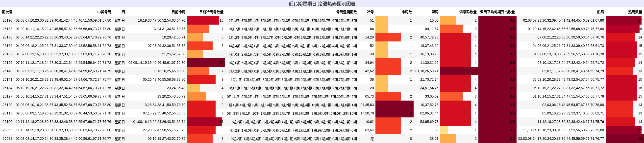644x143 pixels.
Task: Click the hot-count bar showing 18 in row 26092
Action: click(x=624, y=139)
